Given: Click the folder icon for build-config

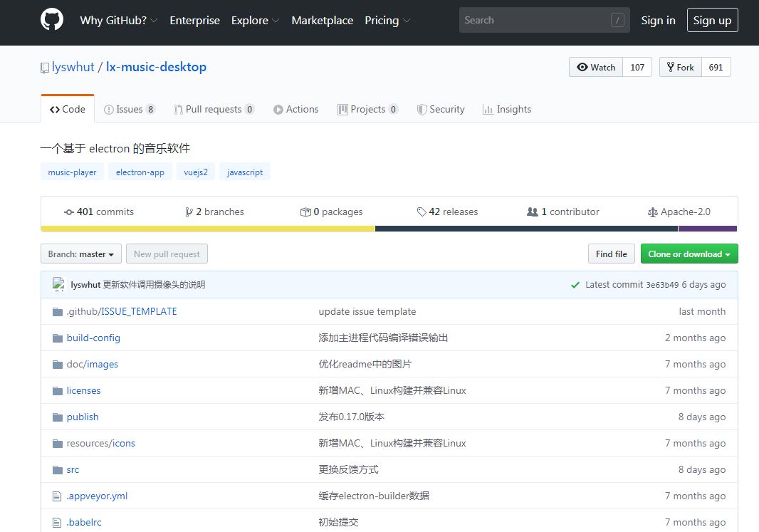Looking at the screenshot, I should click(x=58, y=338).
